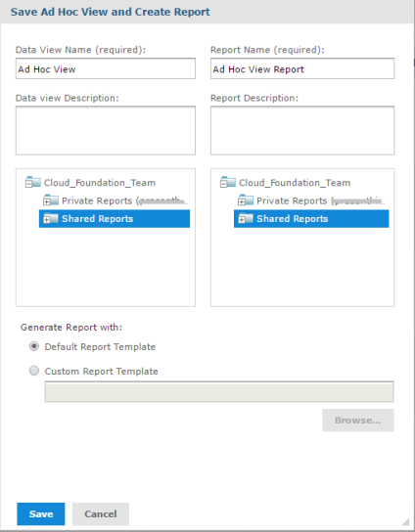
Task: Click the disabled Browse... button
Action: tap(358, 421)
